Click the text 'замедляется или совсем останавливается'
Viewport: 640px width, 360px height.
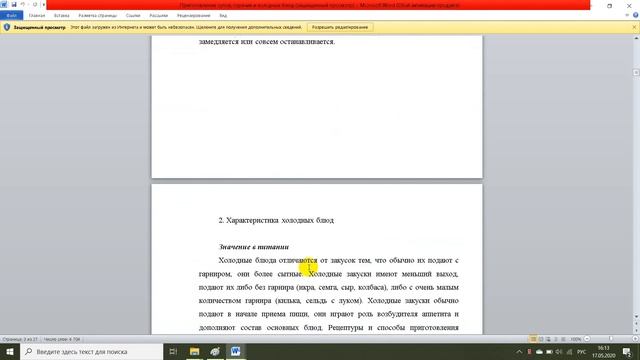point(267,42)
